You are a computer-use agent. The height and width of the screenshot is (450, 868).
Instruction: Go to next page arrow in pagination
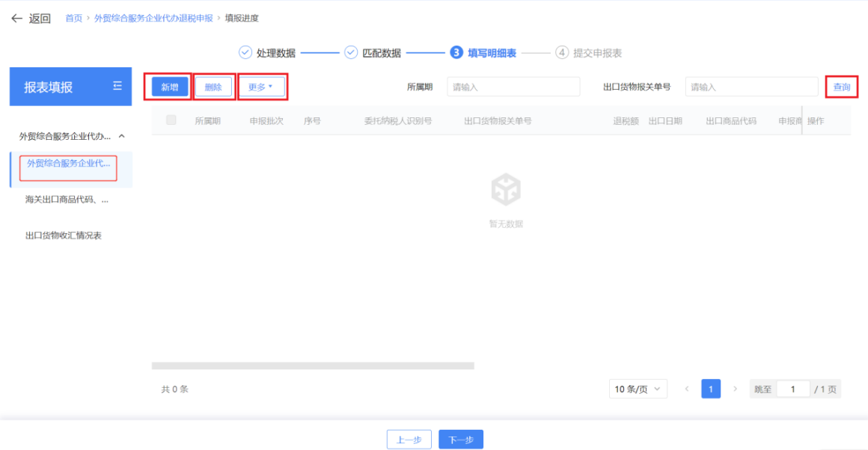point(735,389)
